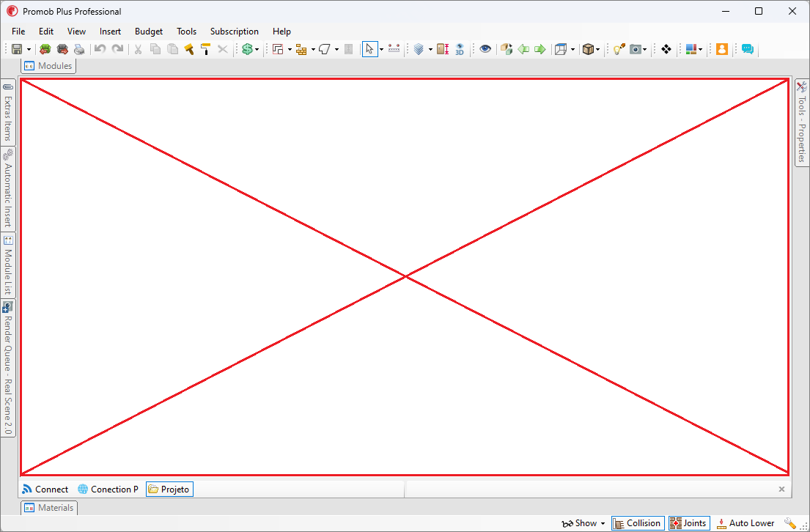Select the yellow paint brush tool

click(x=189, y=49)
